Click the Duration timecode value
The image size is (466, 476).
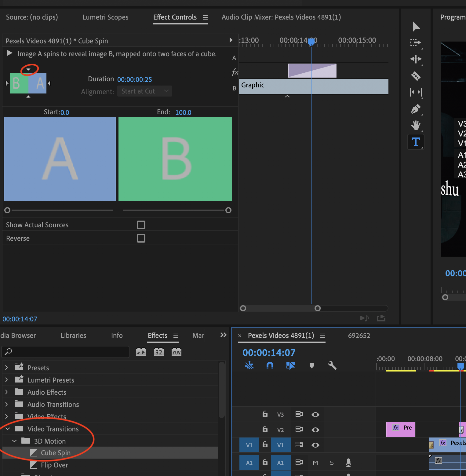pos(134,79)
